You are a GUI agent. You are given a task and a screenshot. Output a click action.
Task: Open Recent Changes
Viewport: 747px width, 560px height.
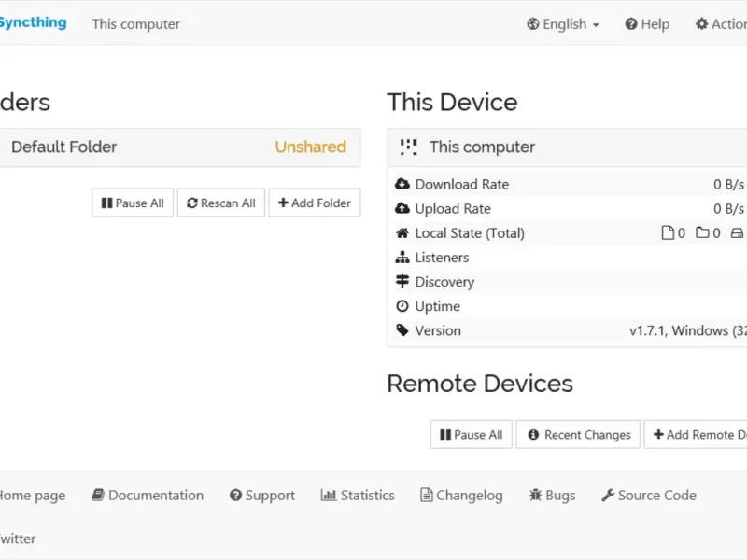point(578,434)
